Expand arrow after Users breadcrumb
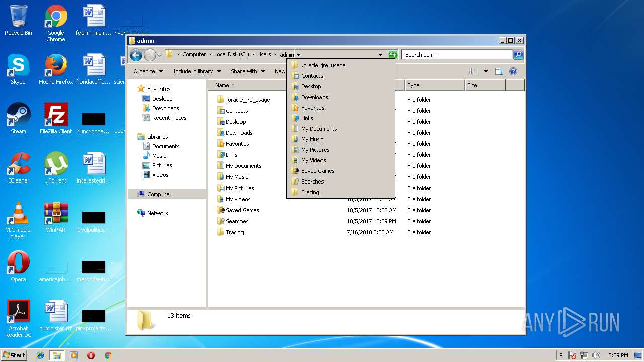The width and height of the screenshot is (644, 362). point(275,54)
